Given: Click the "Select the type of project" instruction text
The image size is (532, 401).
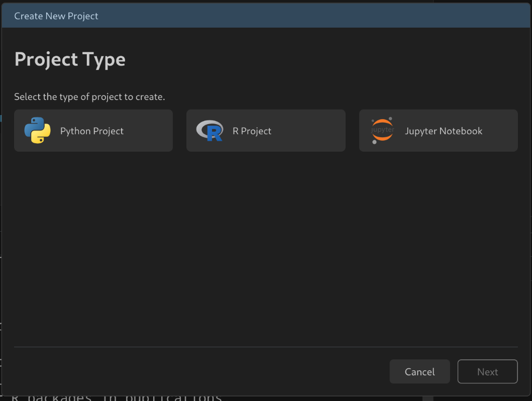Looking at the screenshot, I should [89, 96].
